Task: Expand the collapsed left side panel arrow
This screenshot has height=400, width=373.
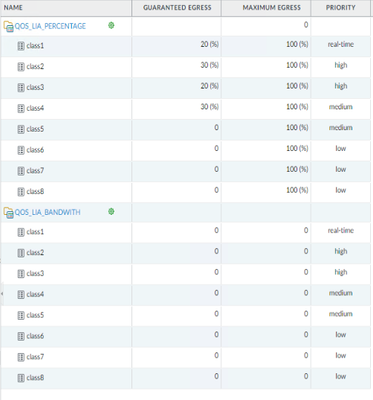Action: (x=2, y=294)
